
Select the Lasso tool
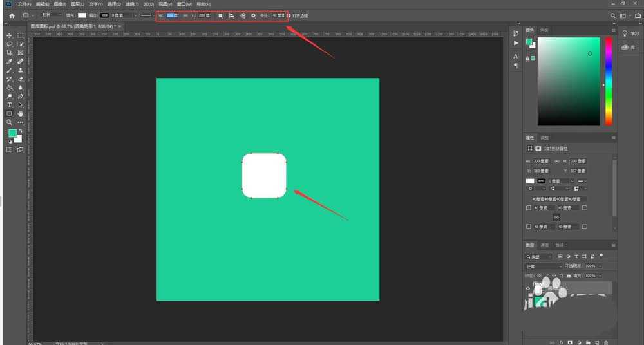click(x=10, y=44)
